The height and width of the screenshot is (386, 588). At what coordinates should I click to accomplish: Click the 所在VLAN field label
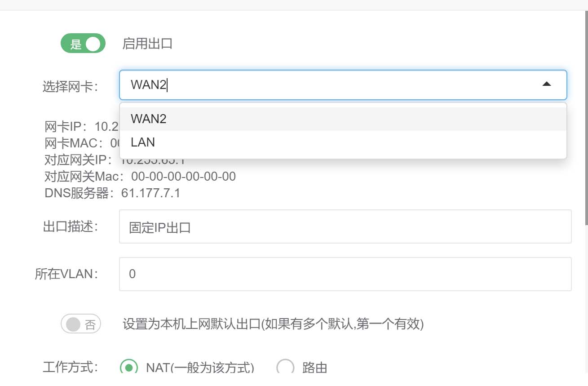coord(66,274)
